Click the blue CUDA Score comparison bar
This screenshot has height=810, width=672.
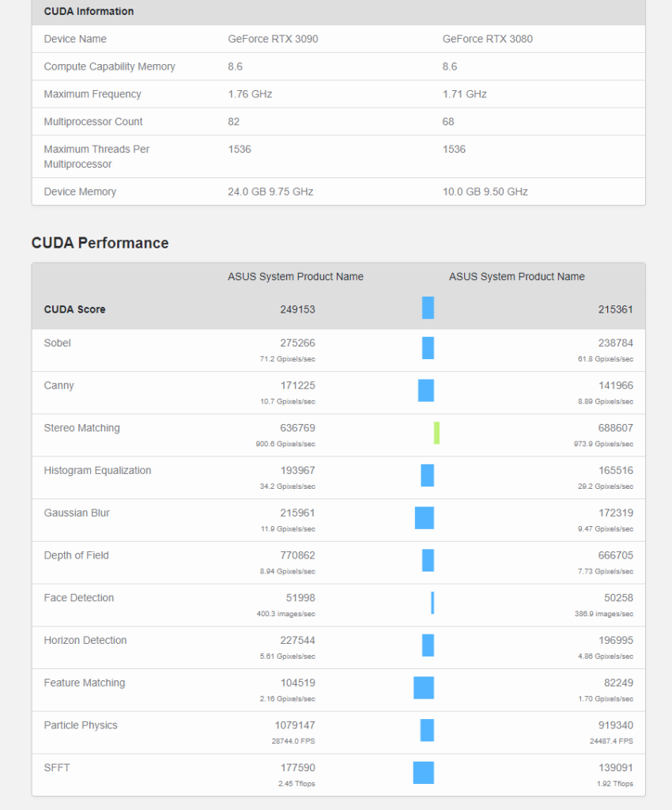pos(428,308)
